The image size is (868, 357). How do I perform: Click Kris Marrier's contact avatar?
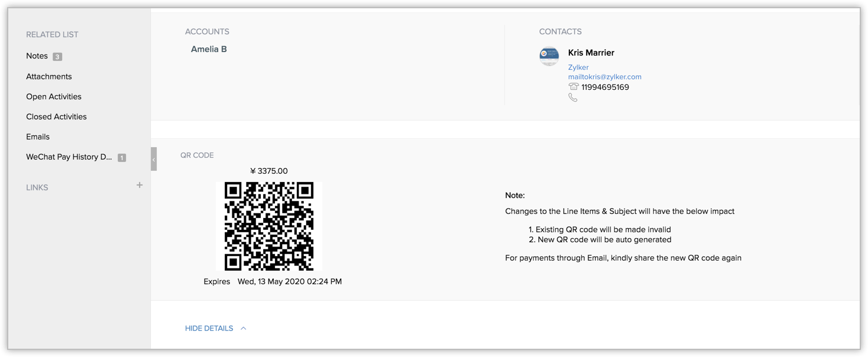[x=549, y=56]
